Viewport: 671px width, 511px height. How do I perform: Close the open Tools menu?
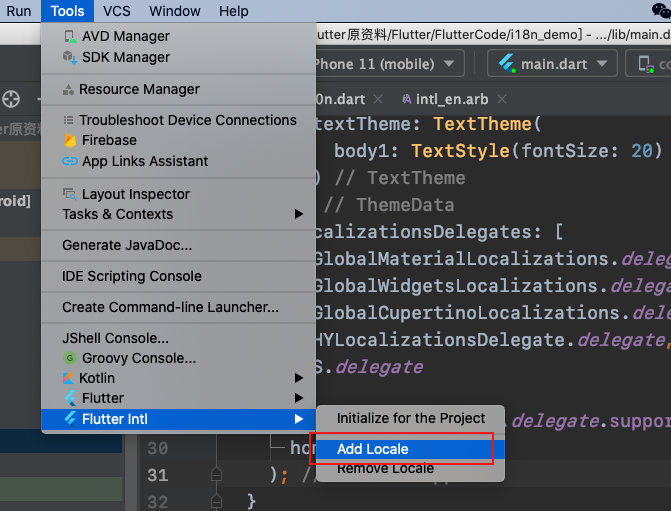point(67,11)
